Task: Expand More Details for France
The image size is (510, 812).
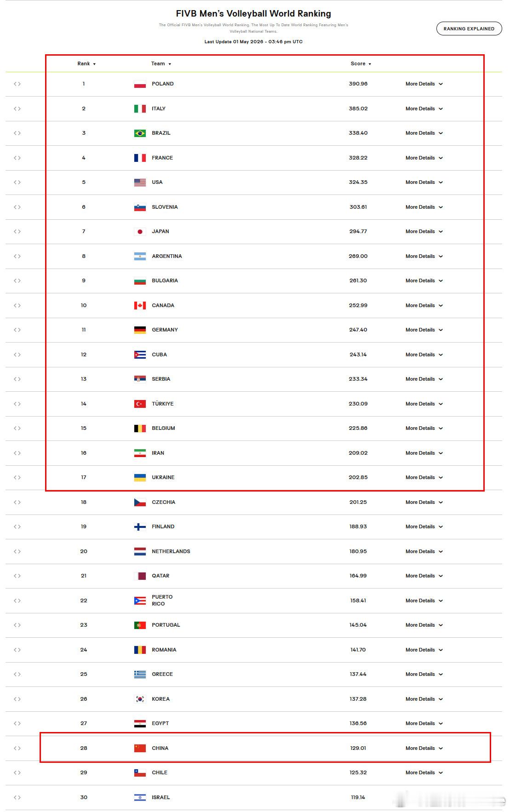Action: point(424,158)
